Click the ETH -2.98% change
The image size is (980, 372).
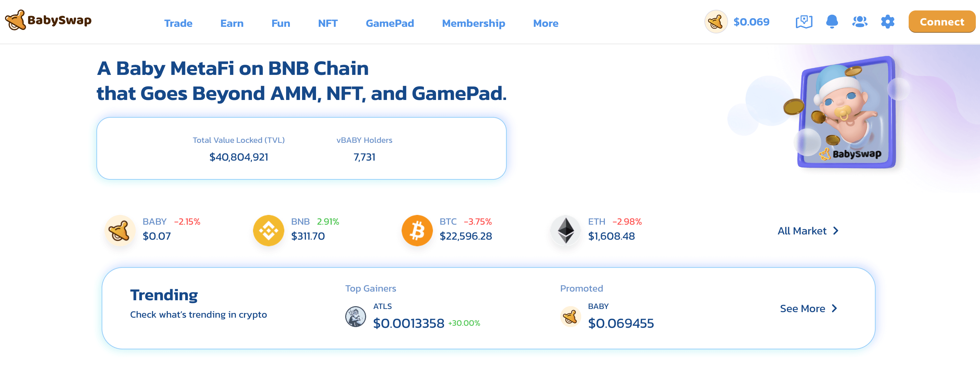pos(627,222)
